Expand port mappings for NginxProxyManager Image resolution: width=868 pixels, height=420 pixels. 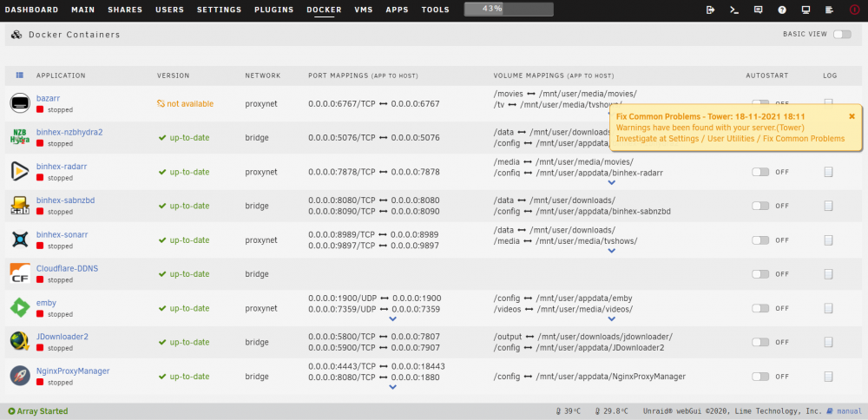pos(393,387)
